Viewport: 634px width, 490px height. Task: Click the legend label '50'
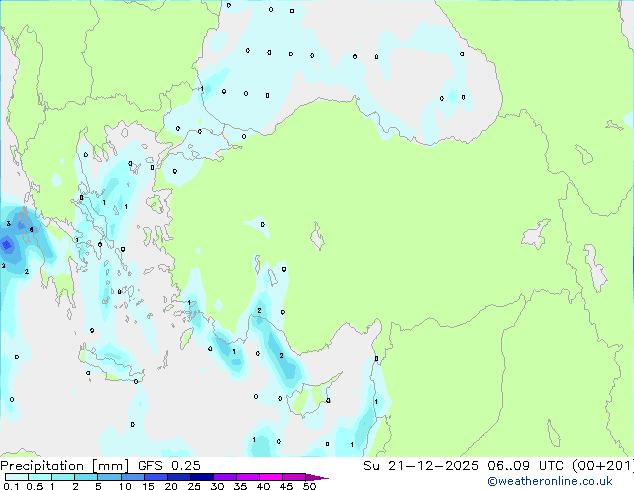click(309, 486)
